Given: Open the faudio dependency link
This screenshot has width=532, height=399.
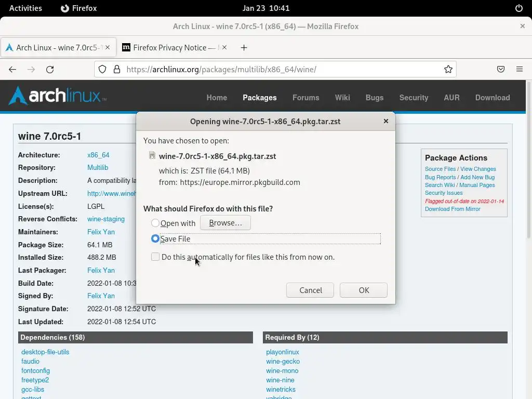Looking at the screenshot, I should point(30,362).
